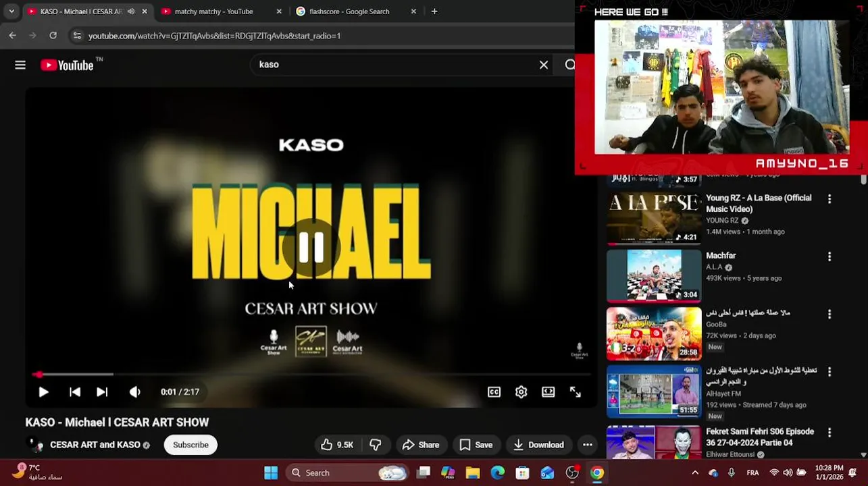Open the player settings gear
The height and width of the screenshot is (486, 868).
(x=521, y=391)
